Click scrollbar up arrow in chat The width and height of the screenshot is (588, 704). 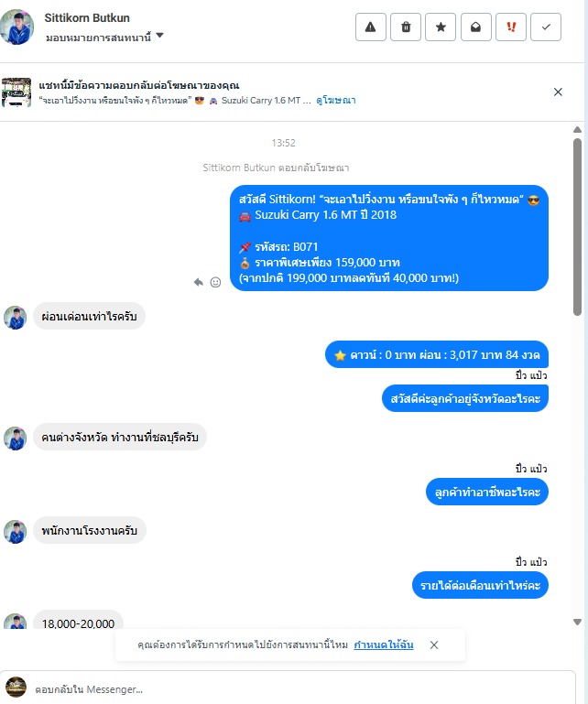[x=578, y=129]
